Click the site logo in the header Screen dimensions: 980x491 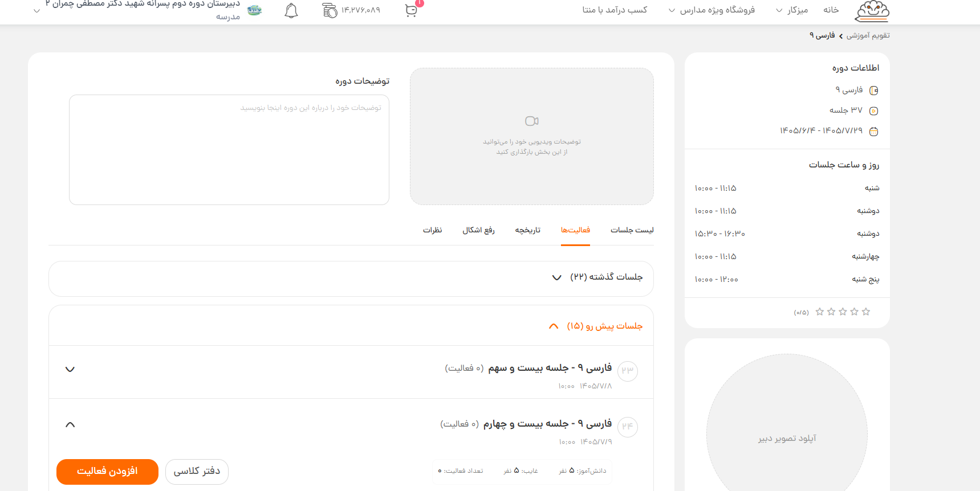[x=872, y=11]
